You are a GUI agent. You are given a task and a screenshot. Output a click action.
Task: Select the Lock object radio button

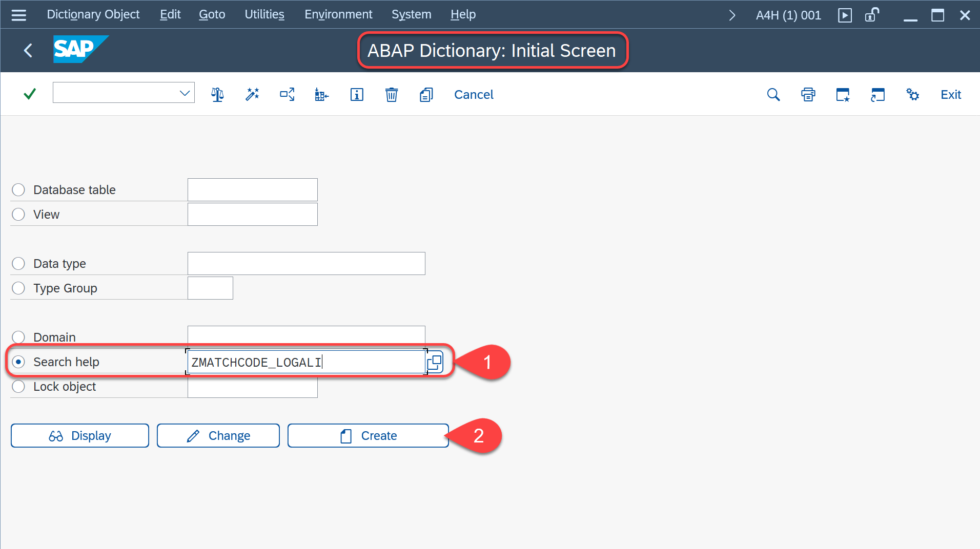coord(18,387)
